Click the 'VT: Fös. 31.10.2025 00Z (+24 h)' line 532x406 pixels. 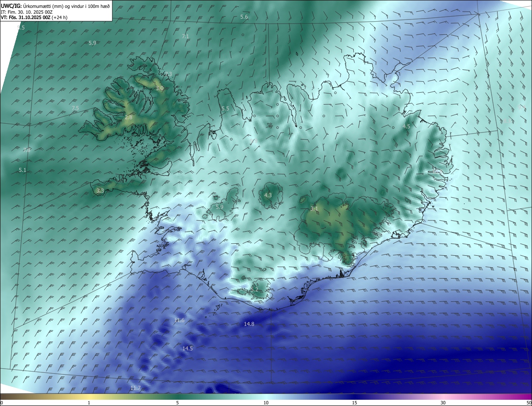click(34, 17)
